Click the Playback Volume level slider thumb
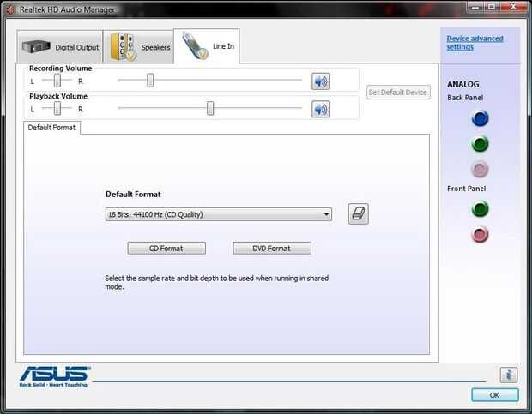532x414 pixels. [x=210, y=108]
